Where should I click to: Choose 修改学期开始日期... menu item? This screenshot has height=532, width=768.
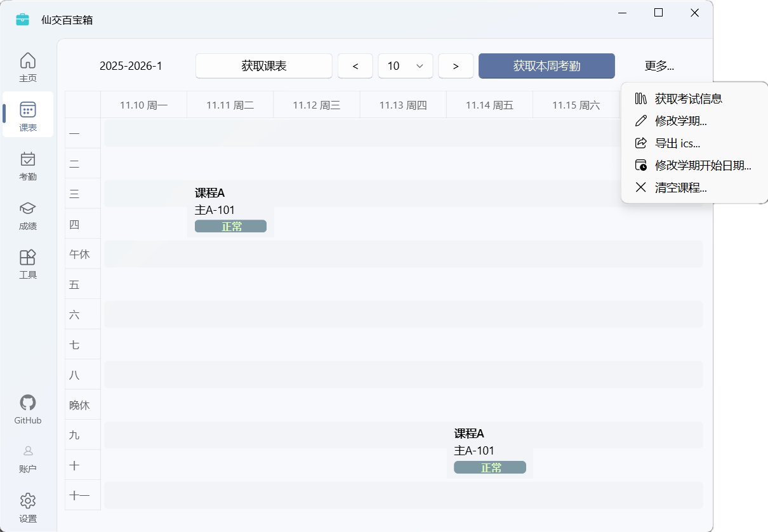pyautogui.click(x=703, y=166)
